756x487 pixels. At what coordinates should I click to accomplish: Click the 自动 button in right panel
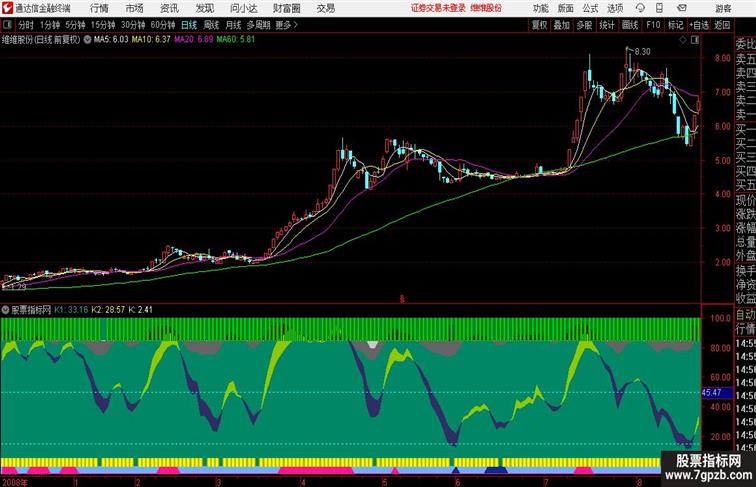[745, 315]
